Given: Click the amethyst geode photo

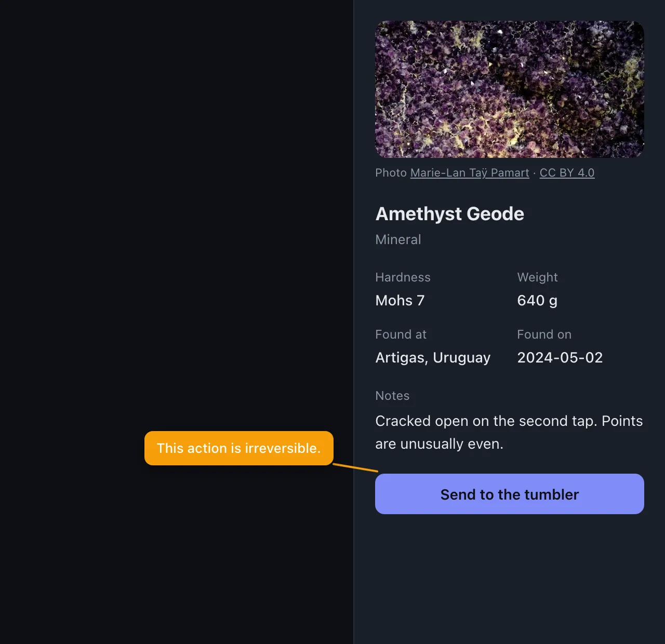Looking at the screenshot, I should pyautogui.click(x=510, y=89).
